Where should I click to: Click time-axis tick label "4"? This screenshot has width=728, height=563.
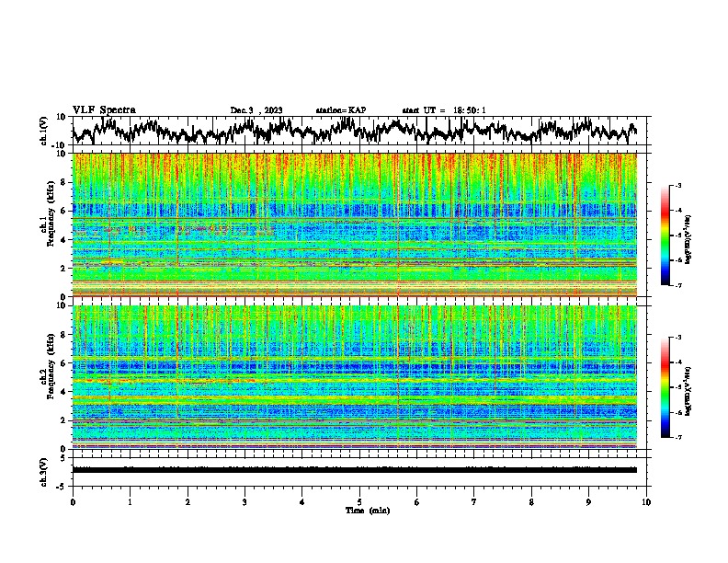302,502
